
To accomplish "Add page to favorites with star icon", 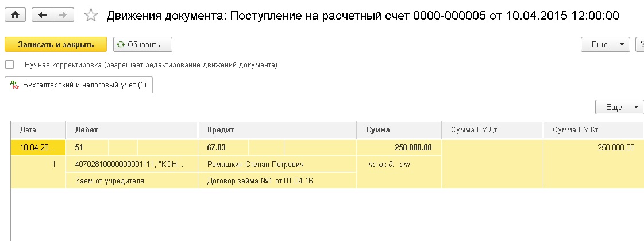I will [91, 16].
